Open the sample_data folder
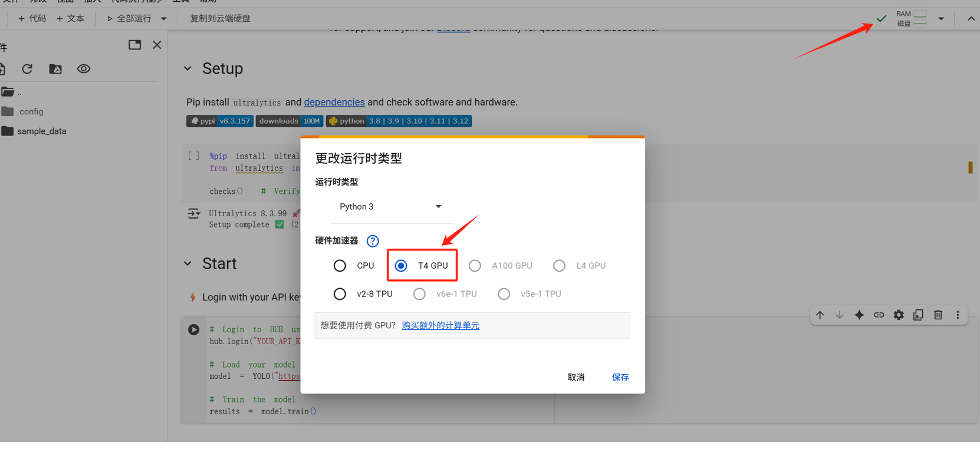The image size is (980, 449). click(x=34, y=131)
